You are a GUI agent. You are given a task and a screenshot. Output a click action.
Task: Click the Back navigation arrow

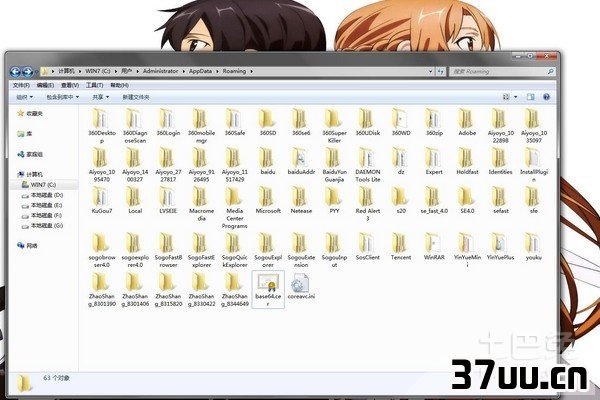click(15, 72)
